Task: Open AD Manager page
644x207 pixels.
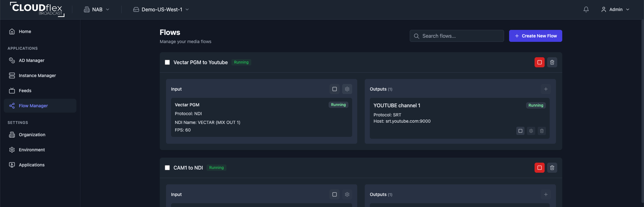Action: tap(40, 60)
